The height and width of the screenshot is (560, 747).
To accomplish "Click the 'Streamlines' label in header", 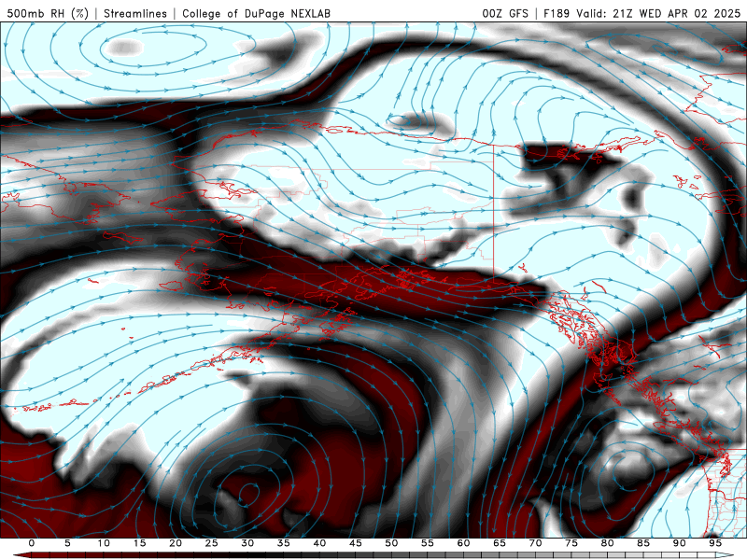I will (135, 13).
